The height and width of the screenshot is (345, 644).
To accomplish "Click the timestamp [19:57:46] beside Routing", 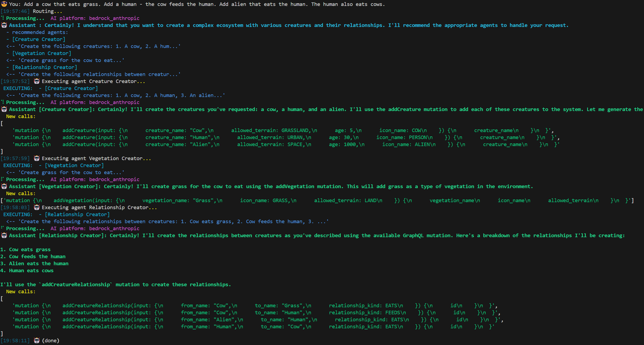I will [x=15, y=11].
